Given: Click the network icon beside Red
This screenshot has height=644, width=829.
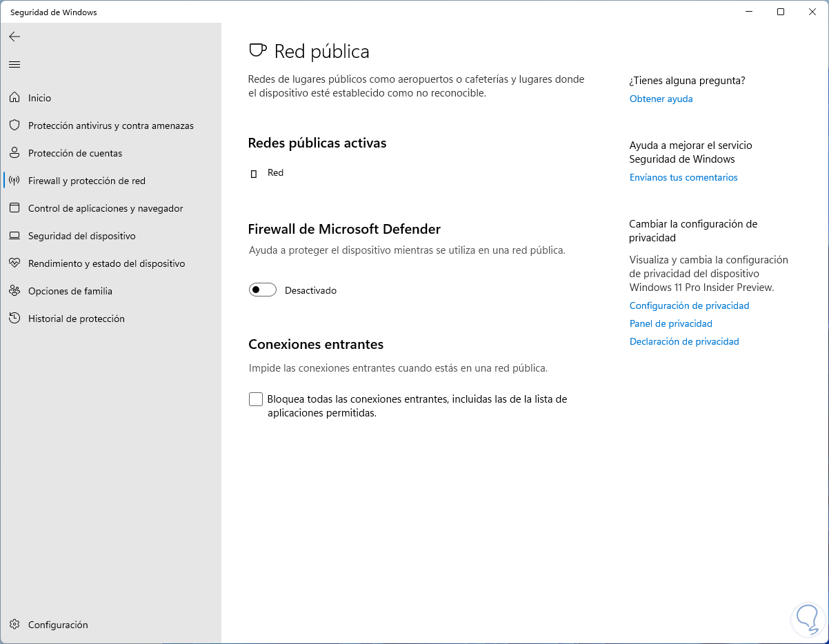Looking at the screenshot, I should pos(254,173).
